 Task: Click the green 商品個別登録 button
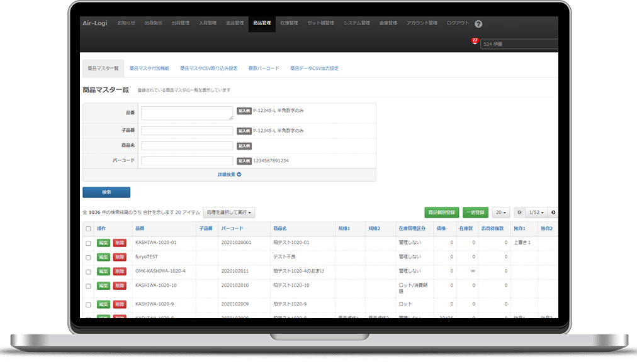[442, 212]
